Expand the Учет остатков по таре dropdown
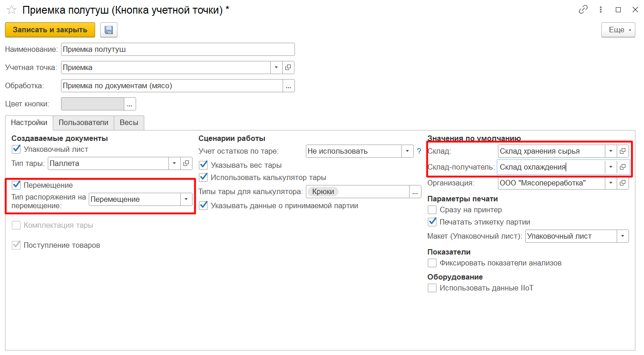644x355 pixels. (406, 151)
